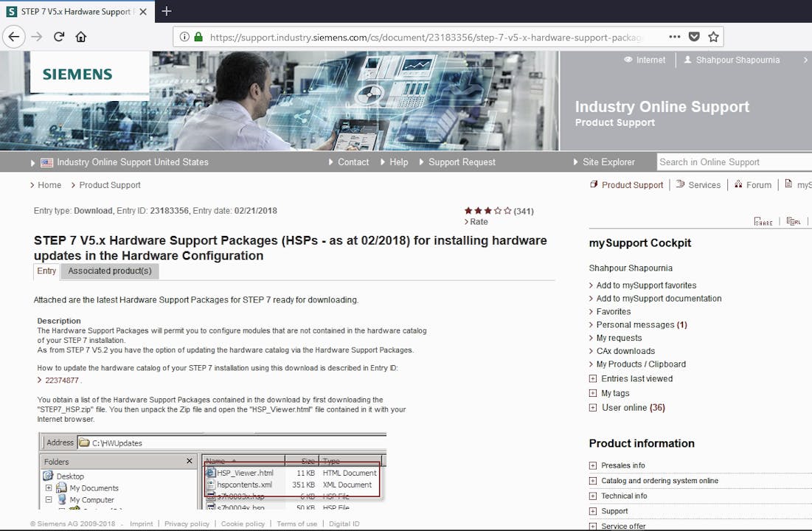Click the Share icon
Screen dimensions: 812x531
[763, 221]
